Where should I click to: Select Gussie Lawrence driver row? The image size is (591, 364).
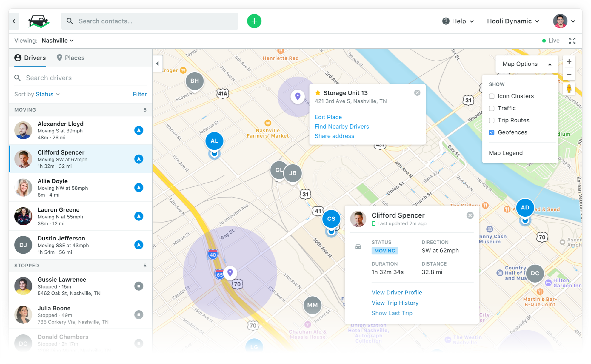(81, 286)
